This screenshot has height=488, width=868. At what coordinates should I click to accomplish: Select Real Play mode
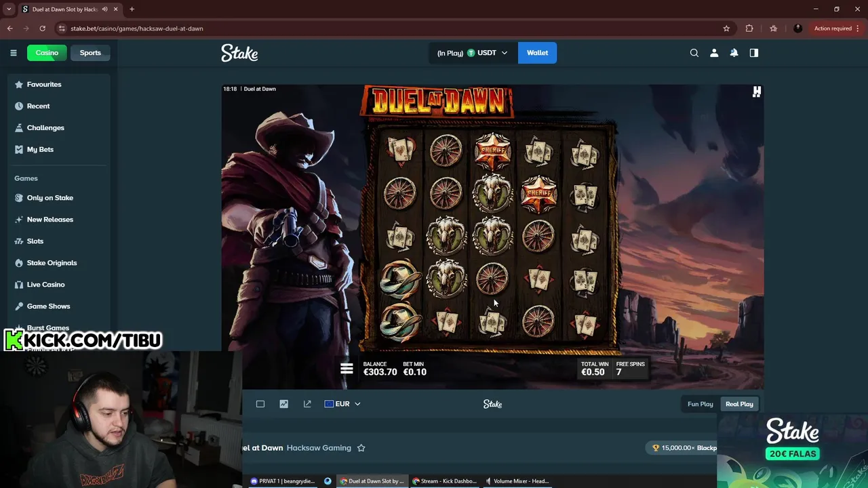(739, 404)
